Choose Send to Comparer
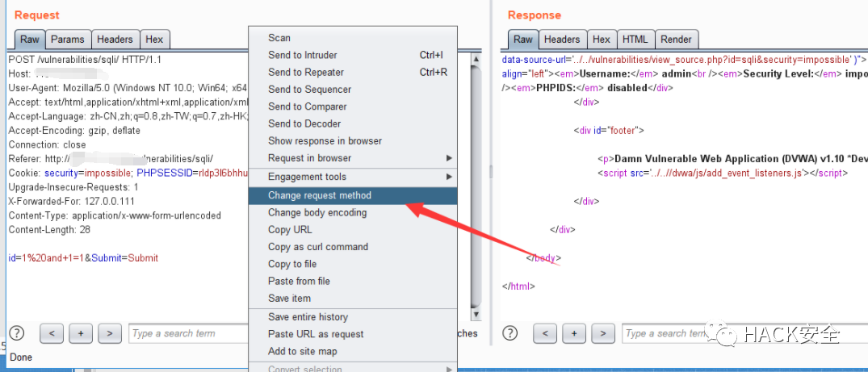 point(353,107)
